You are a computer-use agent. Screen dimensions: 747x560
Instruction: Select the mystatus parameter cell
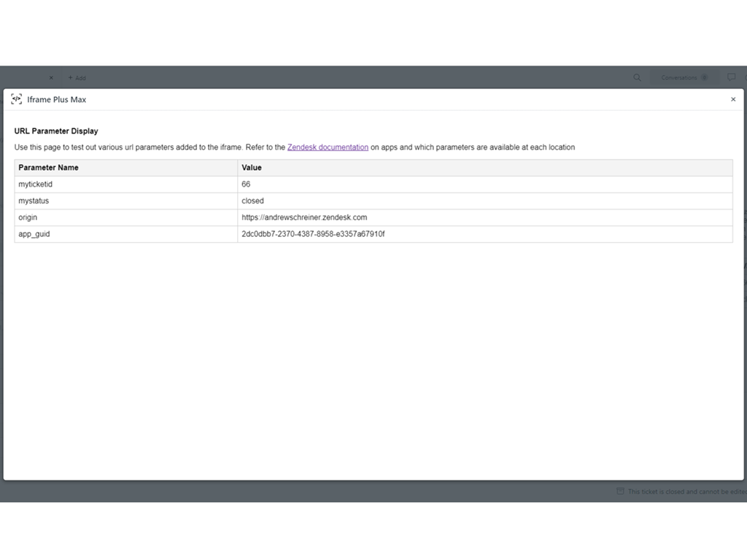point(34,201)
